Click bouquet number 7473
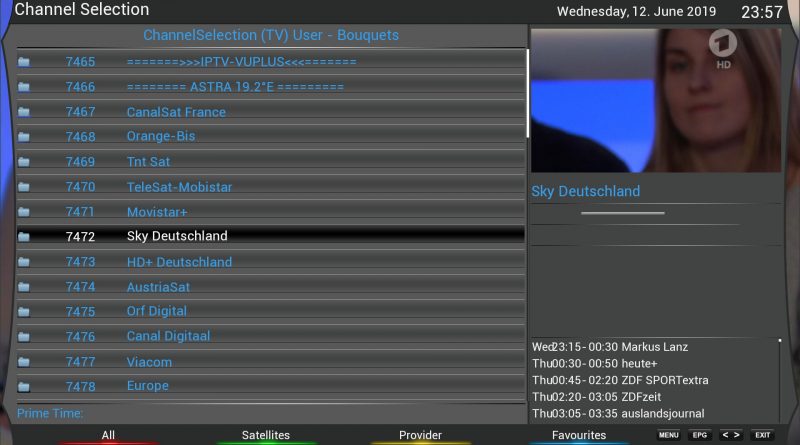Screen dimensions: 800x445 click(80, 262)
